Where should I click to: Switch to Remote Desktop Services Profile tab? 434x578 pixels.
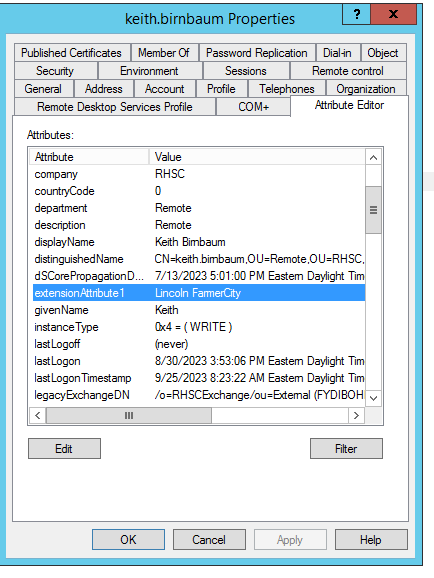(x=115, y=107)
